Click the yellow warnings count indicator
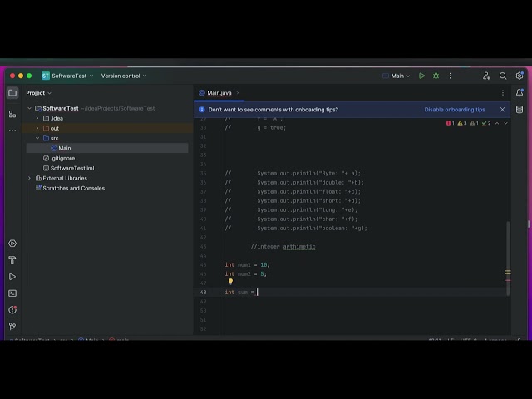Screen dimensions: 532x399 (x=462, y=123)
